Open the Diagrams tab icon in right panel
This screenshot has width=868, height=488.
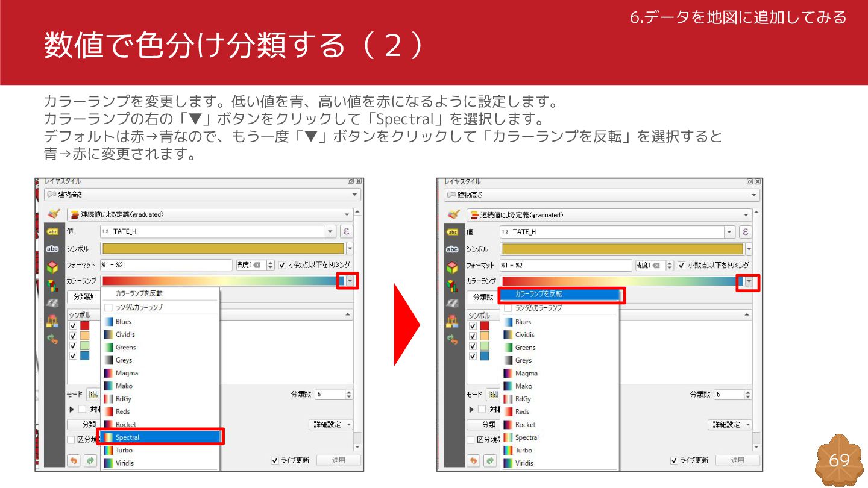pos(453,286)
